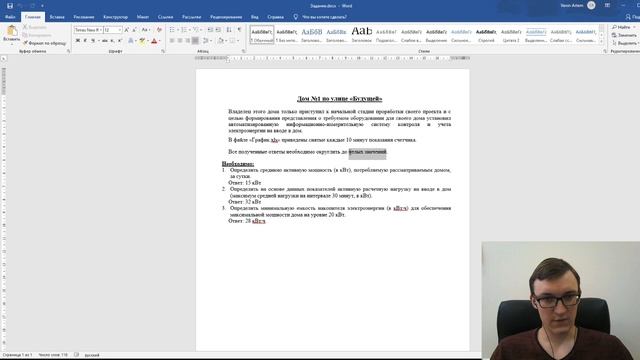Align text to the left
The image size is (640, 360).
[172, 40]
